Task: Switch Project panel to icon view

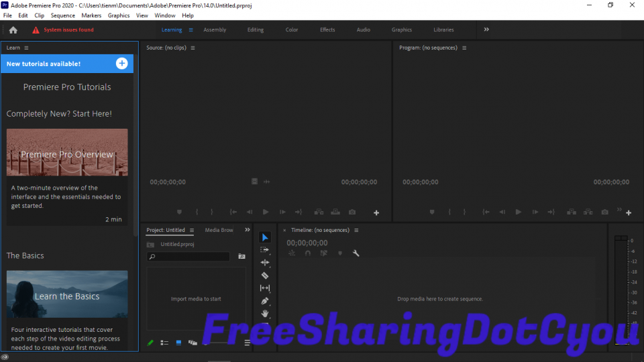Action: coord(178,343)
